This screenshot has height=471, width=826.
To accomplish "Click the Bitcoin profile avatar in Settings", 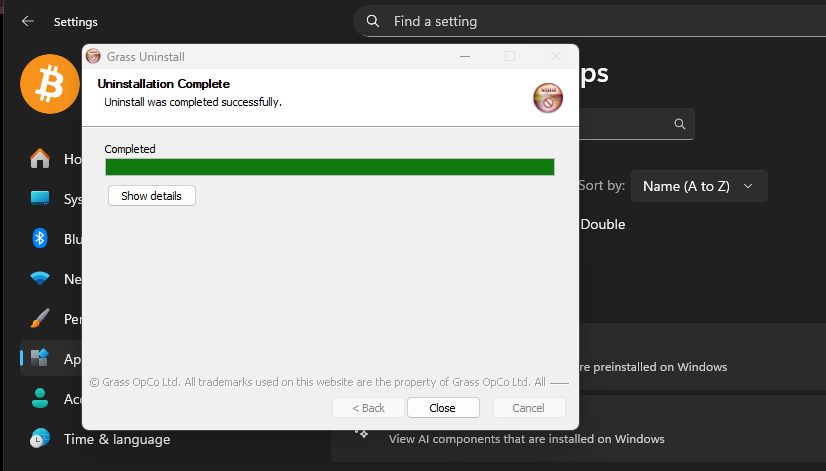I will [x=50, y=84].
